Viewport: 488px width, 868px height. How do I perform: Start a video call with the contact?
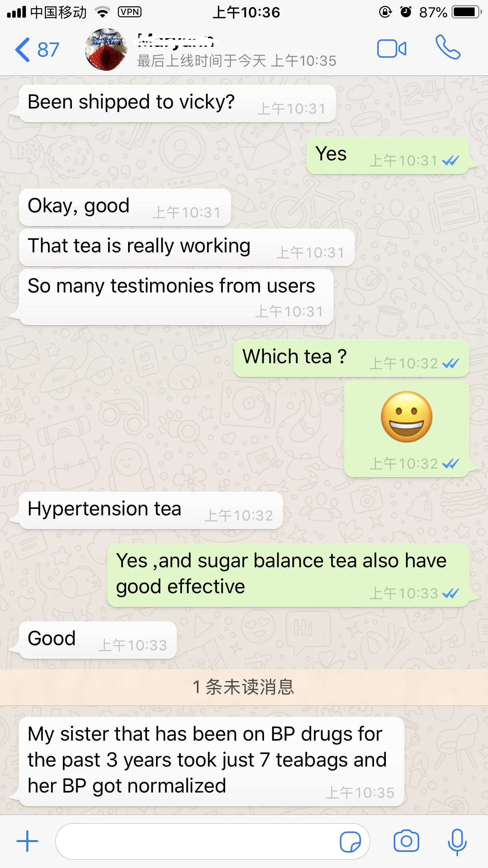[x=392, y=49]
